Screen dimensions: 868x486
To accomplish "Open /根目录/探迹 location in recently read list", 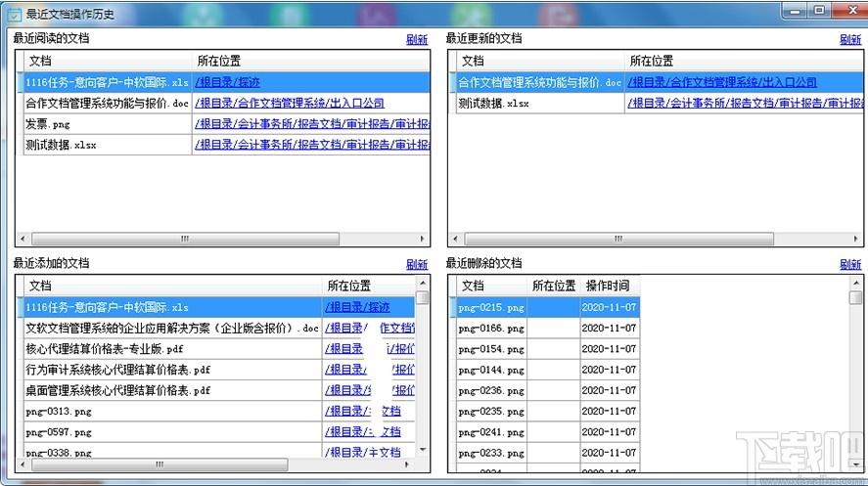I will pos(227,82).
